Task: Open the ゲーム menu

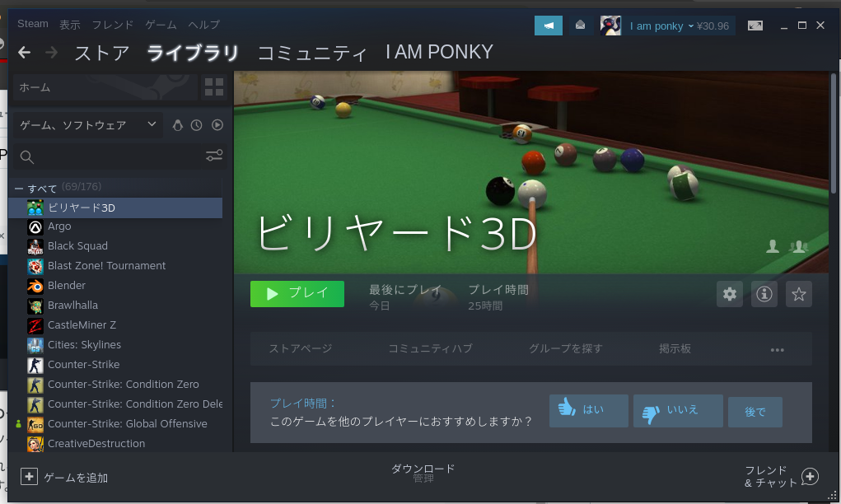Action: (161, 25)
